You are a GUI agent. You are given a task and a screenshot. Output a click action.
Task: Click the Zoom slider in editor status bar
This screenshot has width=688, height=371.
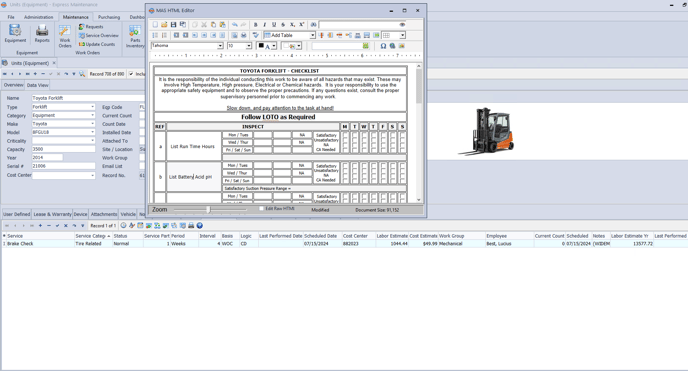tap(209, 210)
